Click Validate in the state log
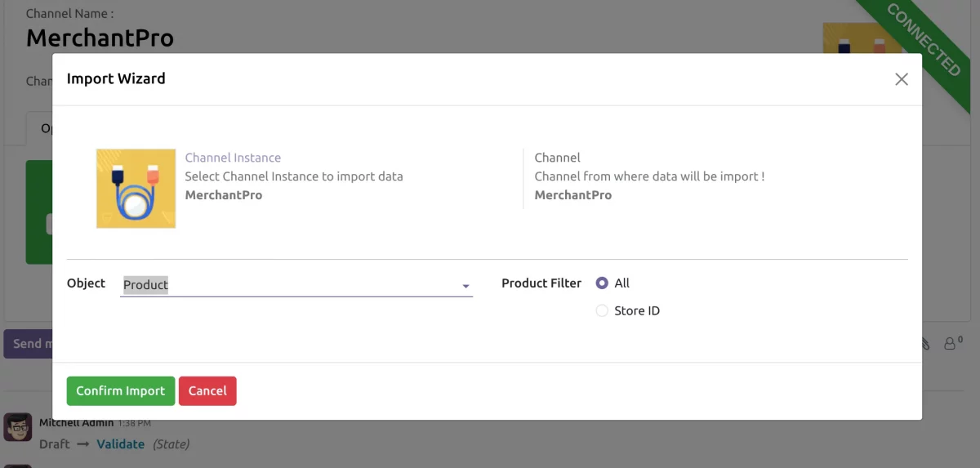 tap(120, 444)
